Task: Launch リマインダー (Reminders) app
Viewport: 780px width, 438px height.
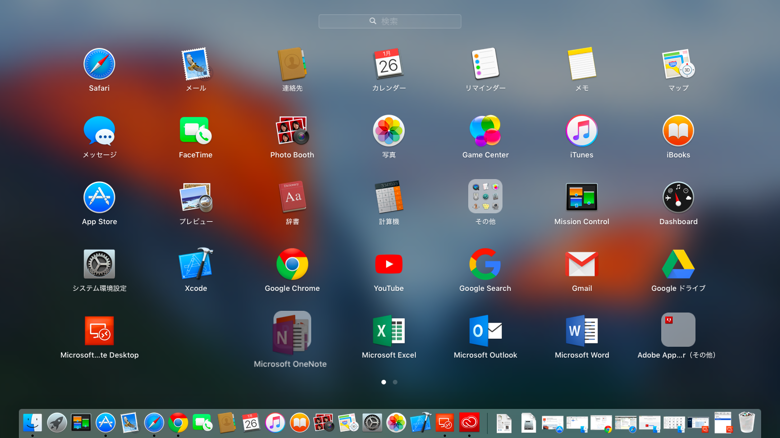Action: click(485, 64)
